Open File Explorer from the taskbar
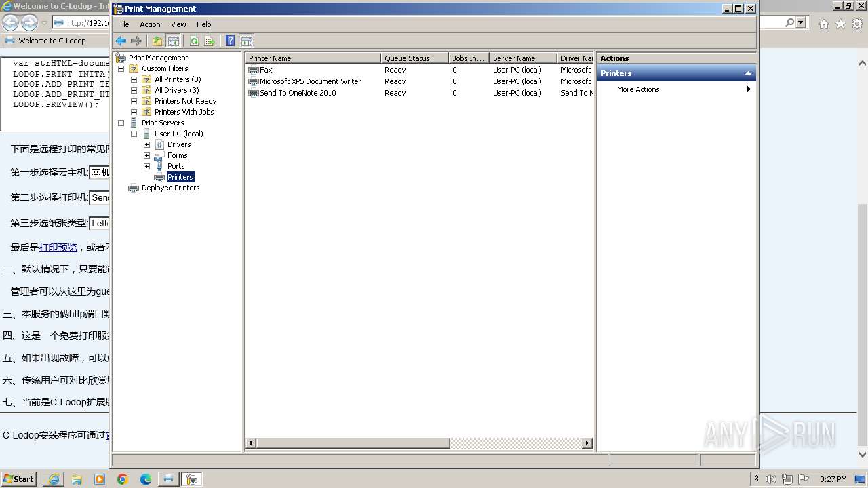The image size is (868, 488). point(77,479)
